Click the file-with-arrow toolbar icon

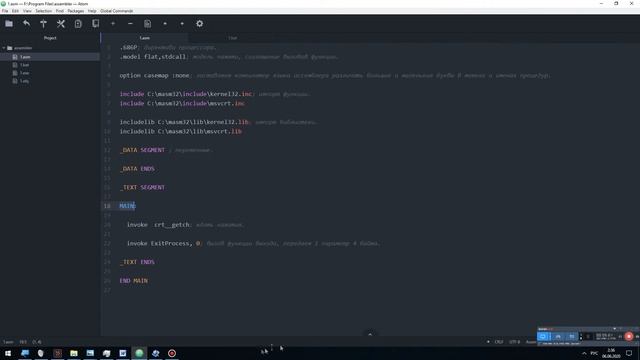click(x=78, y=24)
